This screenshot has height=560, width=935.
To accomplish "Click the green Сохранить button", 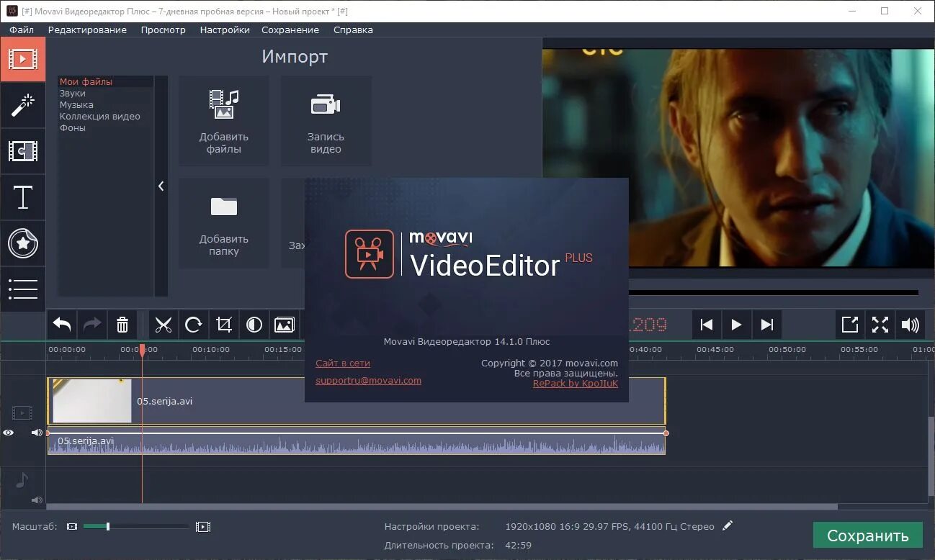I will coord(868,536).
